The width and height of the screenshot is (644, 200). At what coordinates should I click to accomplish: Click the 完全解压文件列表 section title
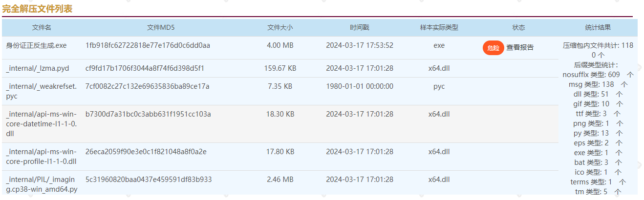[x=37, y=8]
